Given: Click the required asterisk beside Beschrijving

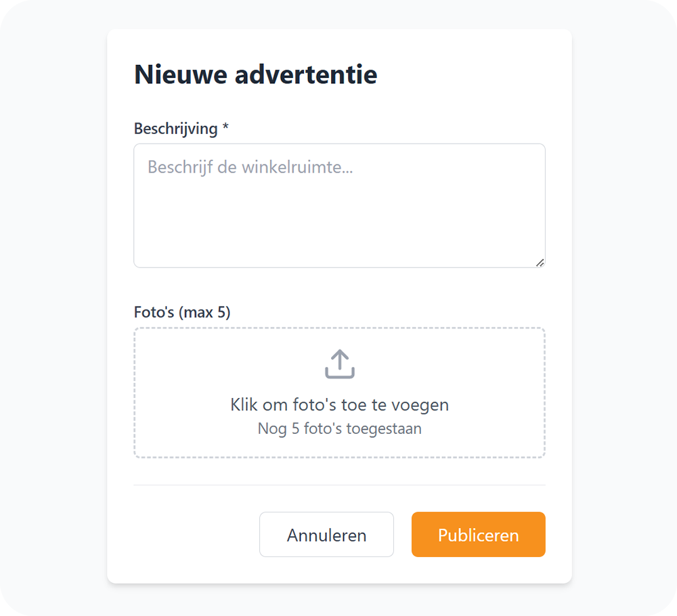Looking at the screenshot, I should (225, 127).
